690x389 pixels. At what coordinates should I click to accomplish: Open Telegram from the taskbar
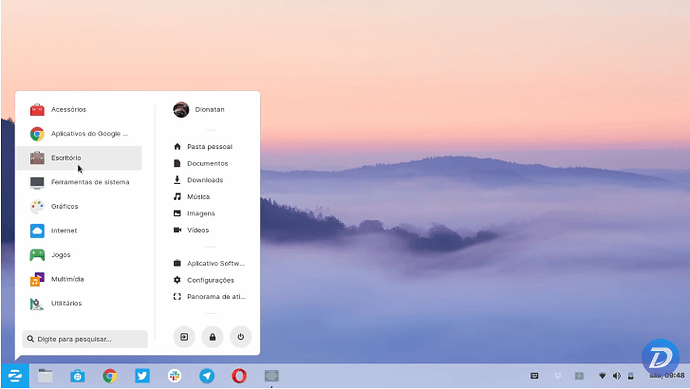click(x=207, y=376)
